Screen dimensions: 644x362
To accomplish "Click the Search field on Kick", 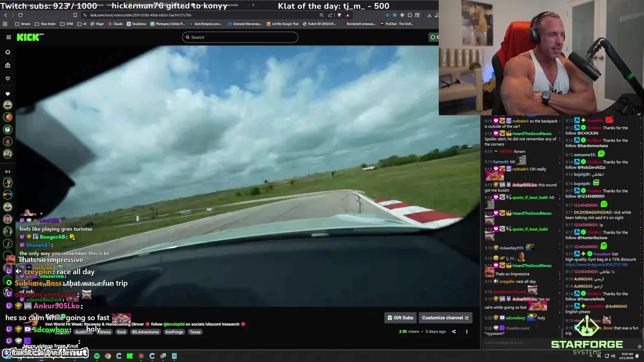I will pos(240,37).
